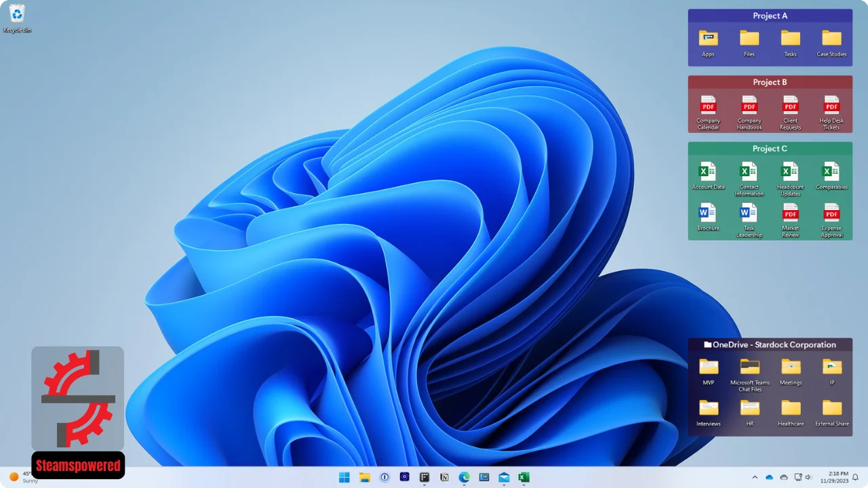Viewport: 868px width, 488px height.
Task: Open the External Share folder
Action: 832,413
